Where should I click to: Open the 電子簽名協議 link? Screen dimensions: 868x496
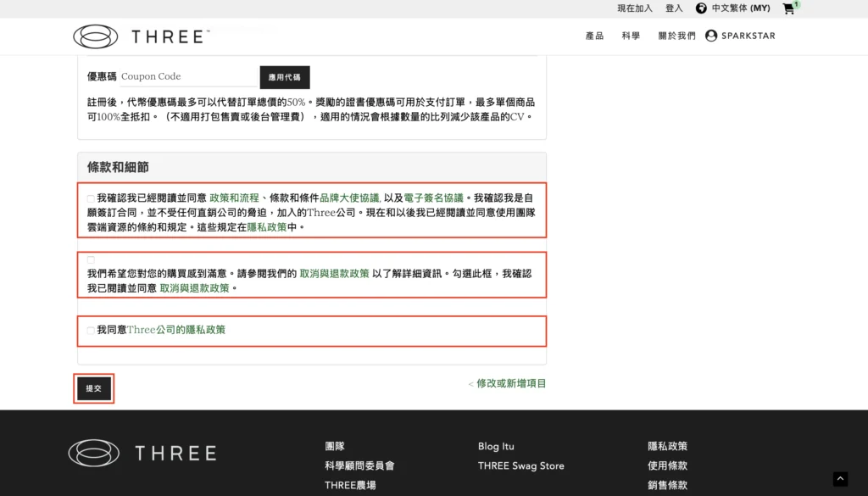pos(433,198)
